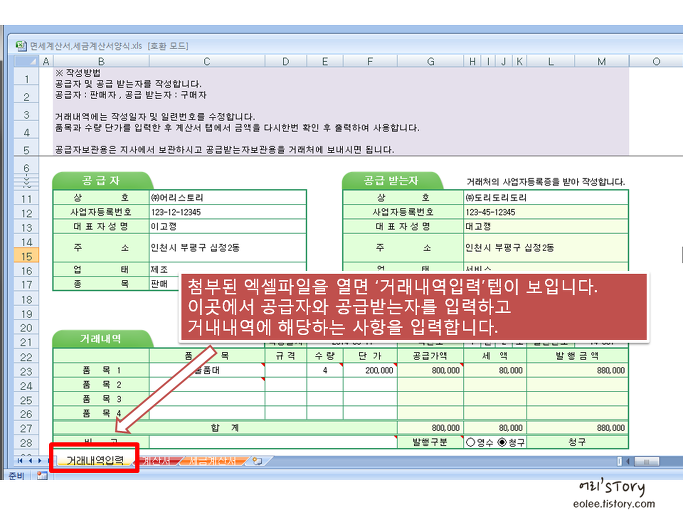Click the 공급자 green section header
Viewport: 683px width, 512px height.
[101, 180]
